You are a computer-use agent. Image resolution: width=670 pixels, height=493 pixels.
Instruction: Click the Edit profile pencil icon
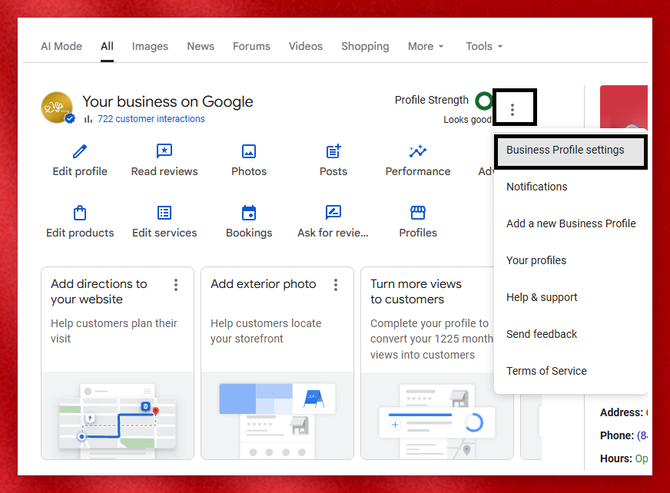[80, 151]
